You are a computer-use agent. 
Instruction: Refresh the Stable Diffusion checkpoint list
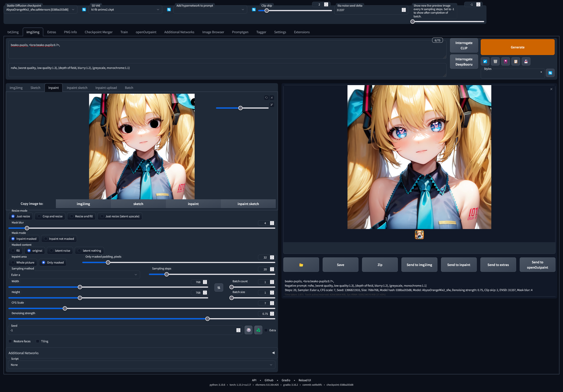(84, 9)
